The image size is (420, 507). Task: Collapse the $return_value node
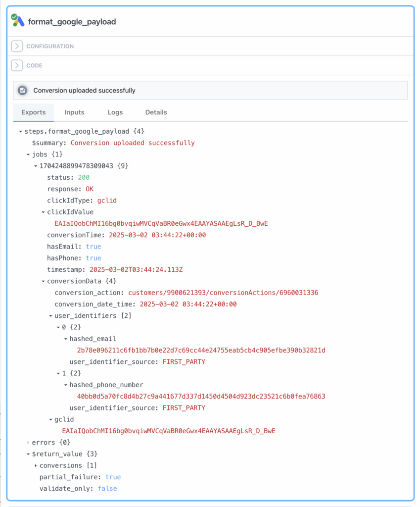[x=28, y=455]
